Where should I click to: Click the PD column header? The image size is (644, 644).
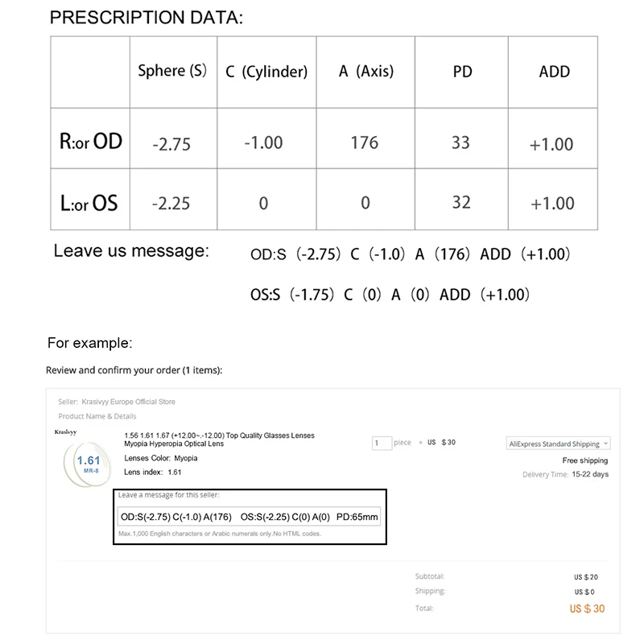[x=462, y=72]
